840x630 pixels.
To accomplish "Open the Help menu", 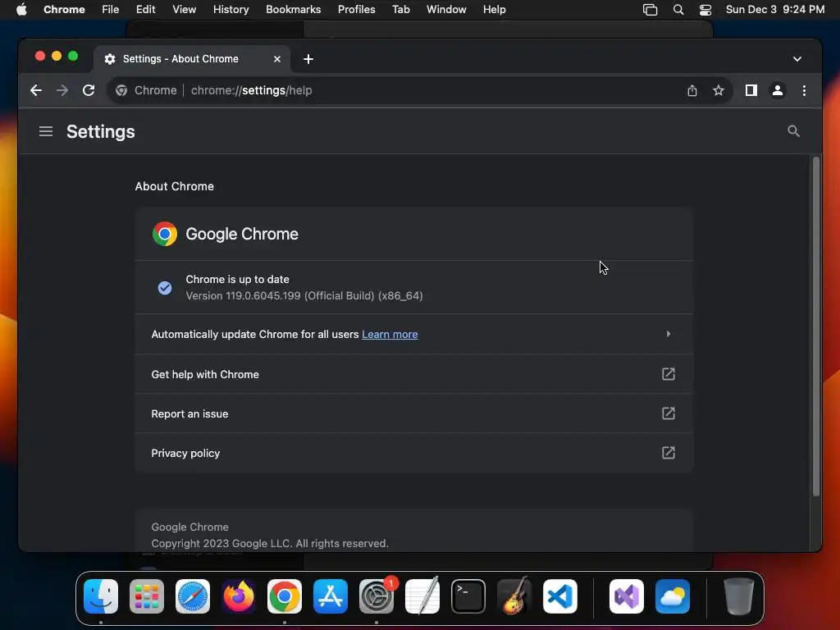I will (494, 10).
